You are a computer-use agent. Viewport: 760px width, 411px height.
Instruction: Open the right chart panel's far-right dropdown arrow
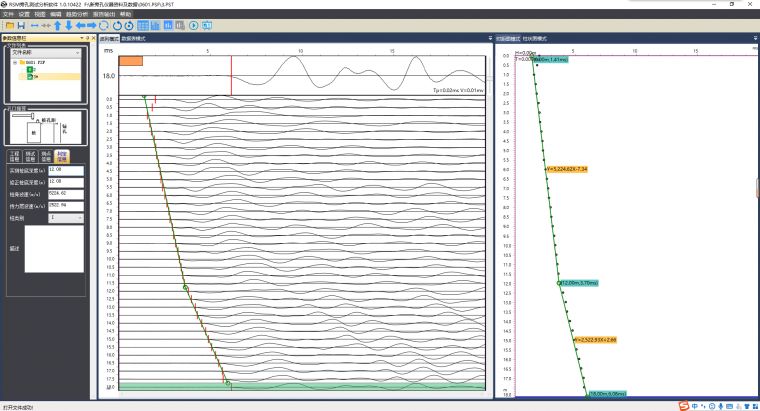pos(754,38)
